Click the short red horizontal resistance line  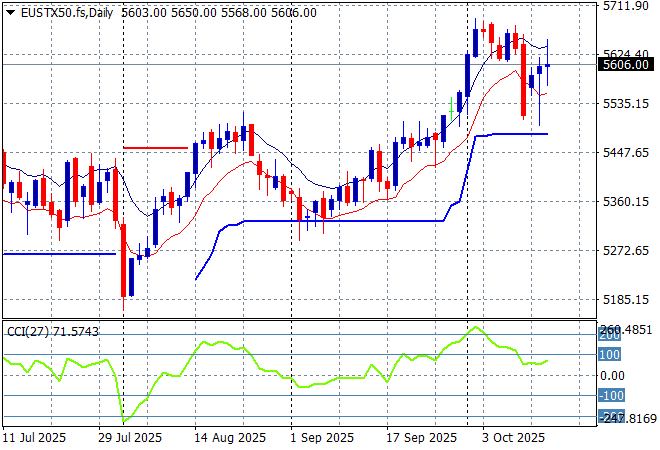[155, 147]
